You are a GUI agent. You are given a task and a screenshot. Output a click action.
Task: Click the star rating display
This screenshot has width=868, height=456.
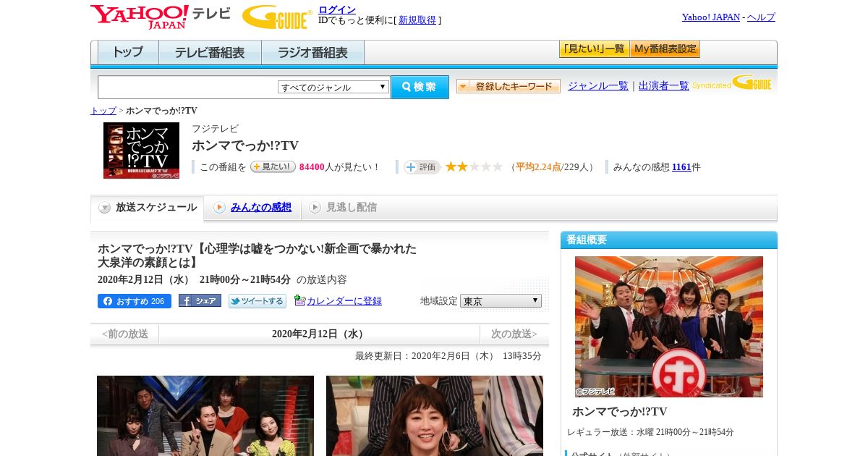tap(474, 166)
